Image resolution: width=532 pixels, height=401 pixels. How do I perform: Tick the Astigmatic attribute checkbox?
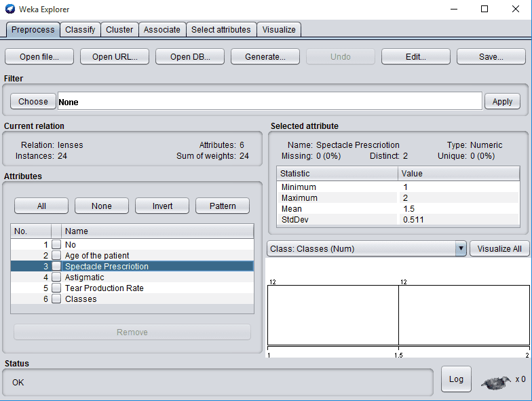coord(56,277)
